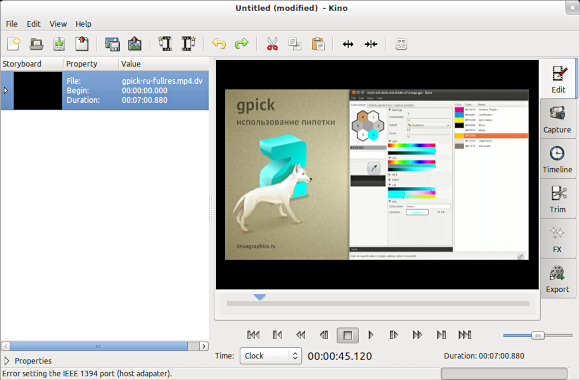Click the Save project icon
Image resolution: width=580 pixels, height=380 pixels.
(59, 44)
